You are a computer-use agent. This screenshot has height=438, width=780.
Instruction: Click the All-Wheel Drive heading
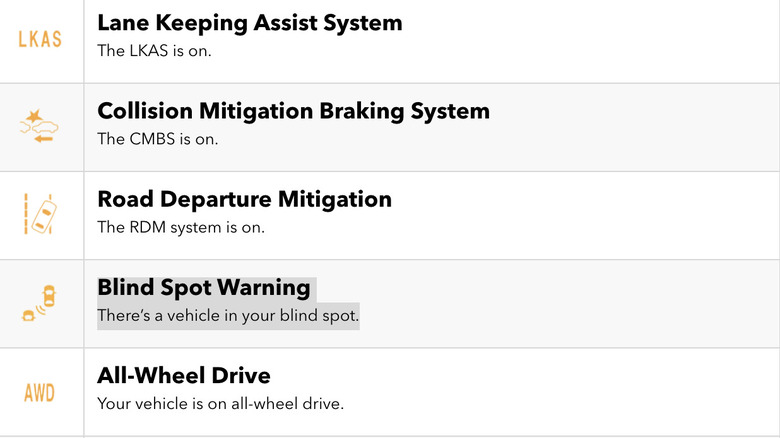(x=184, y=376)
